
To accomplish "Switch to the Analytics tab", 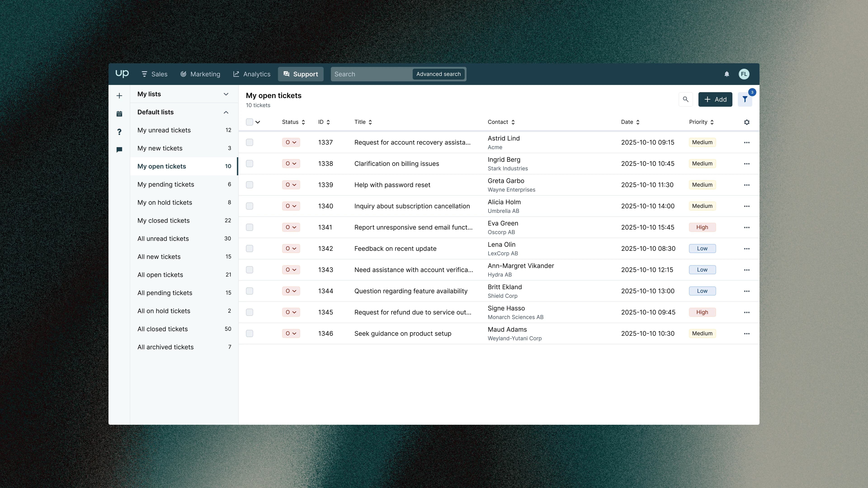I will [252, 74].
